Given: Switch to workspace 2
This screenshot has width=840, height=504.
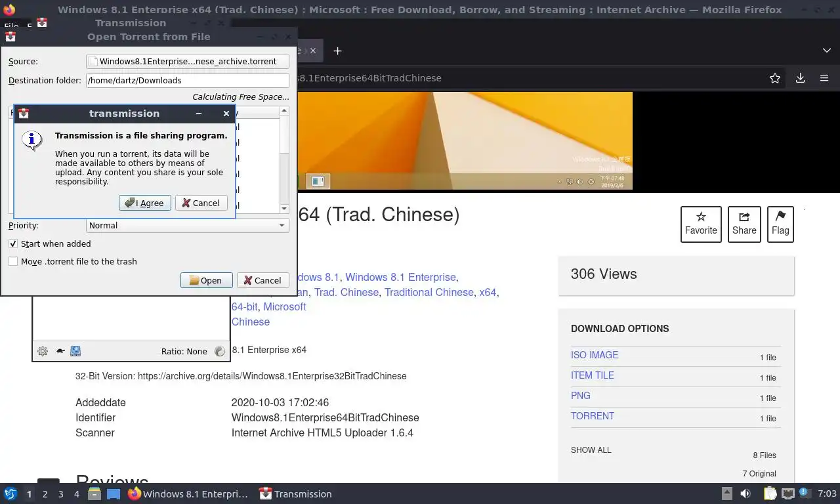Looking at the screenshot, I should (45, 493).
